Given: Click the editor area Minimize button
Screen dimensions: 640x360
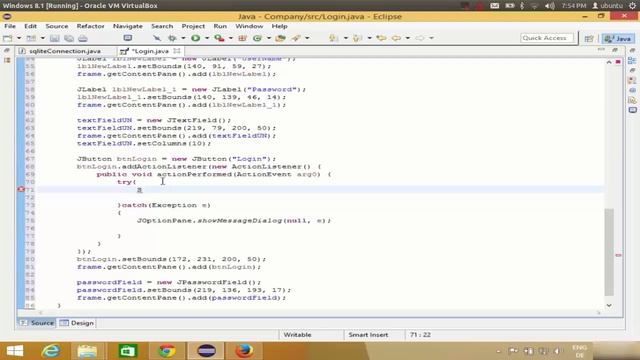Looking at the screenshot, I should (x=601, y=50).
